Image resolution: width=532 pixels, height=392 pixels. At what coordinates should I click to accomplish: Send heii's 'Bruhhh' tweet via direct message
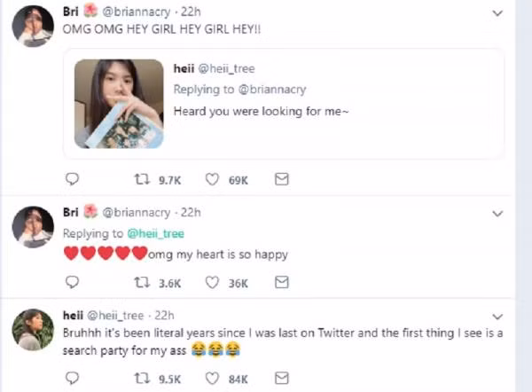coord(282,378)
